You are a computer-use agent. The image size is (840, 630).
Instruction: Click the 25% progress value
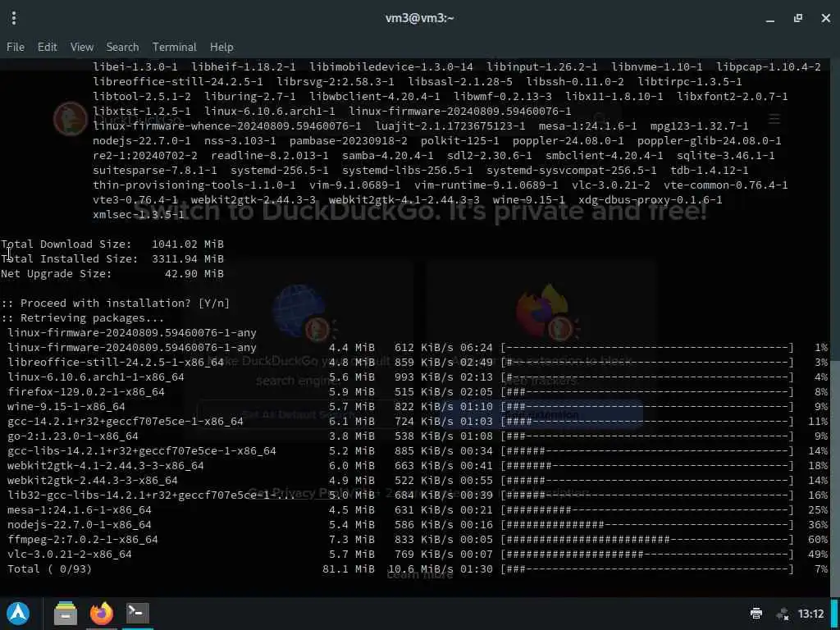(818, 510)
